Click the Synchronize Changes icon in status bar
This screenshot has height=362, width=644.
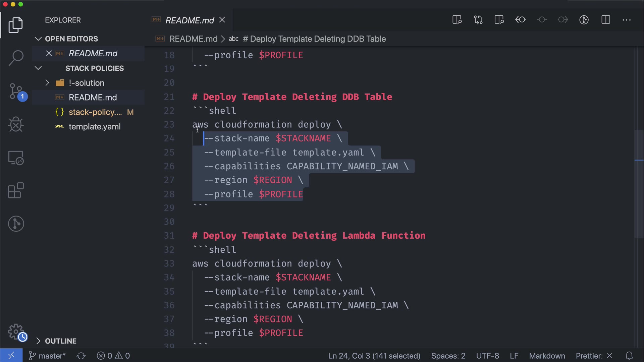pyautogui.click(x=81, y=356)
